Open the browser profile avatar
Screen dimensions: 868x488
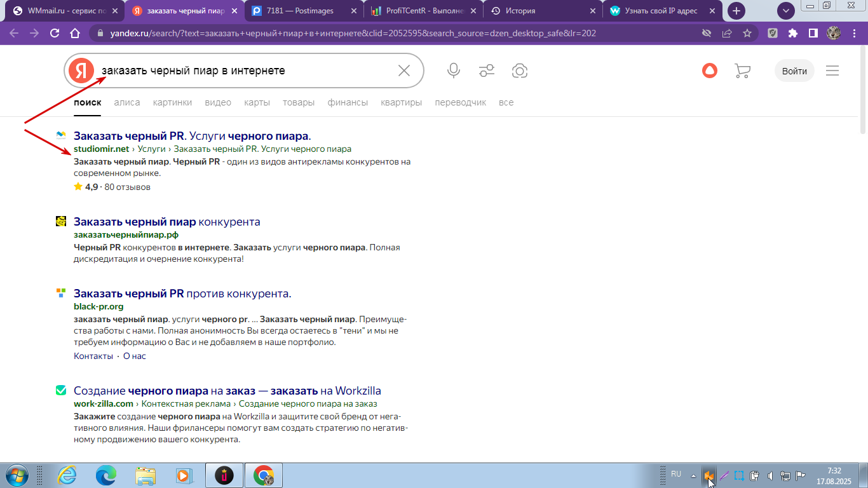click(834, 34)
